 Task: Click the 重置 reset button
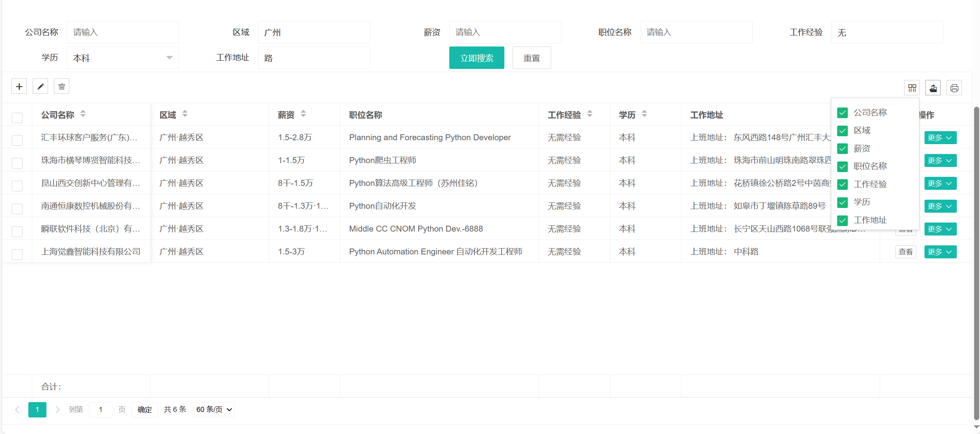coord(532,58)
